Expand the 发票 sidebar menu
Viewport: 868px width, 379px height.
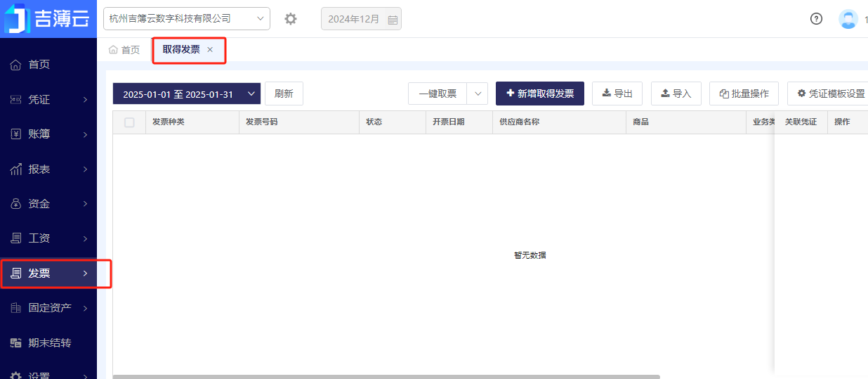tap(48, 274)
